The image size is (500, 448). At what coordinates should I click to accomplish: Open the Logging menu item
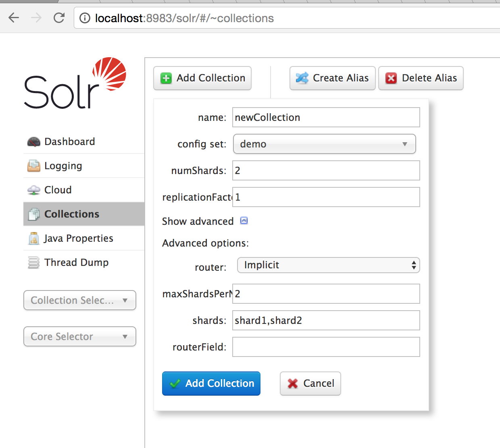tap(84, 166)
